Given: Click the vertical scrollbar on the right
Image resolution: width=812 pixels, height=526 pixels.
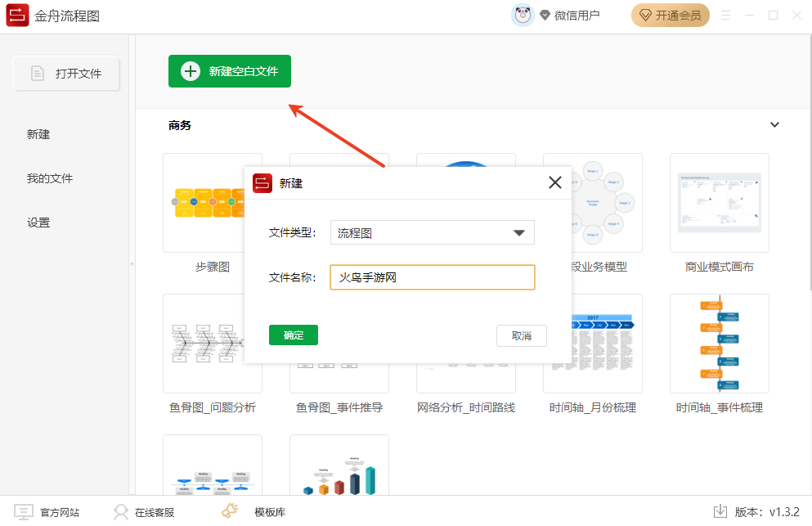Looking at the screenshot, I should pos(810,164).
